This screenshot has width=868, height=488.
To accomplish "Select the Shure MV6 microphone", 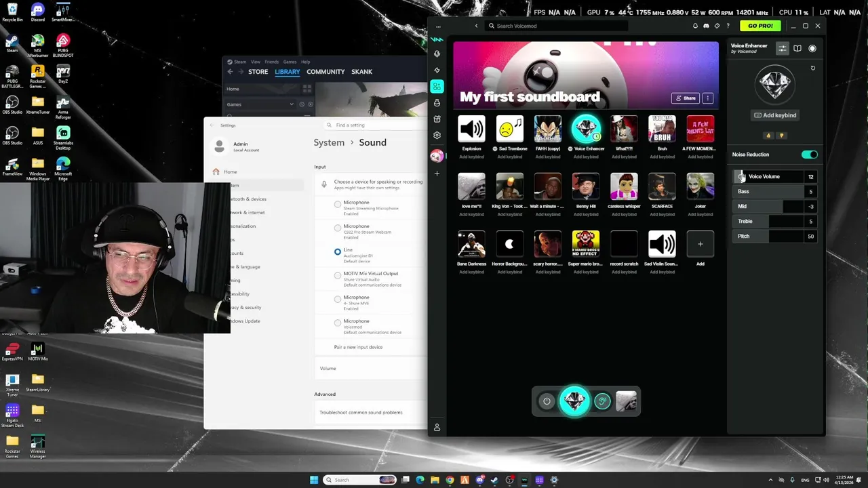I will tap(338, 299).
